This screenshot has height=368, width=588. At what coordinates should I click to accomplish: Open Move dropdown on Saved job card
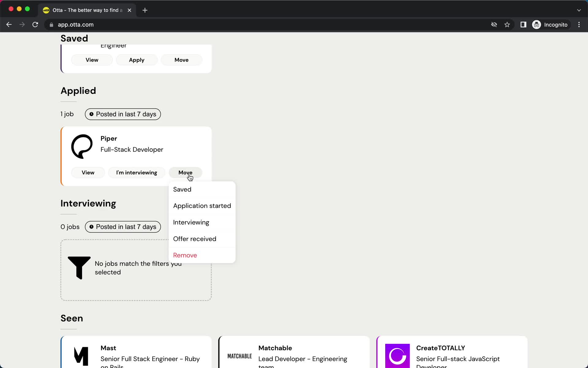[181, 60]
